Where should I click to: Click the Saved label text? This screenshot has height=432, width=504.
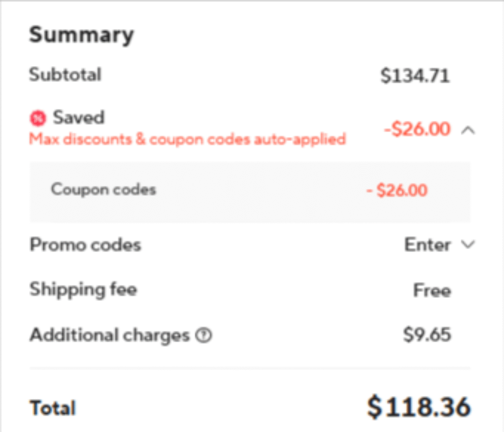point(79,118)
